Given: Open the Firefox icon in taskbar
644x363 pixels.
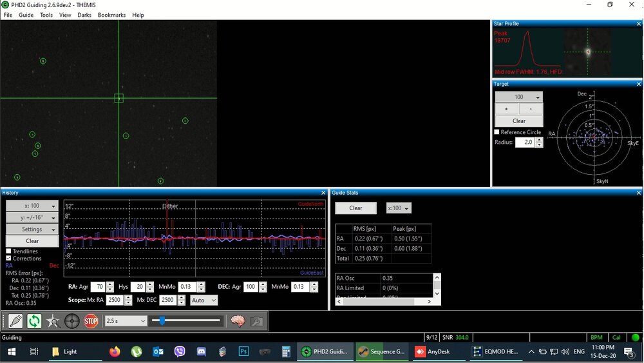Looking at the screenshot, I should click(115, 351).
